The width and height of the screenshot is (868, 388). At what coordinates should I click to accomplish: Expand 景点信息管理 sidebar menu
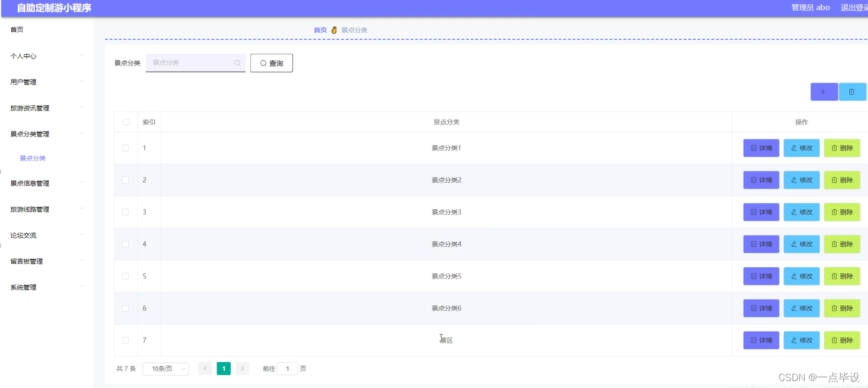pos(47,183)
